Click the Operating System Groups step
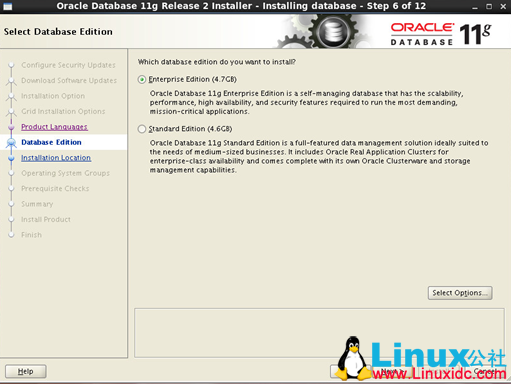This screenshot has width=511, height=384. click(x=65, y=173)
